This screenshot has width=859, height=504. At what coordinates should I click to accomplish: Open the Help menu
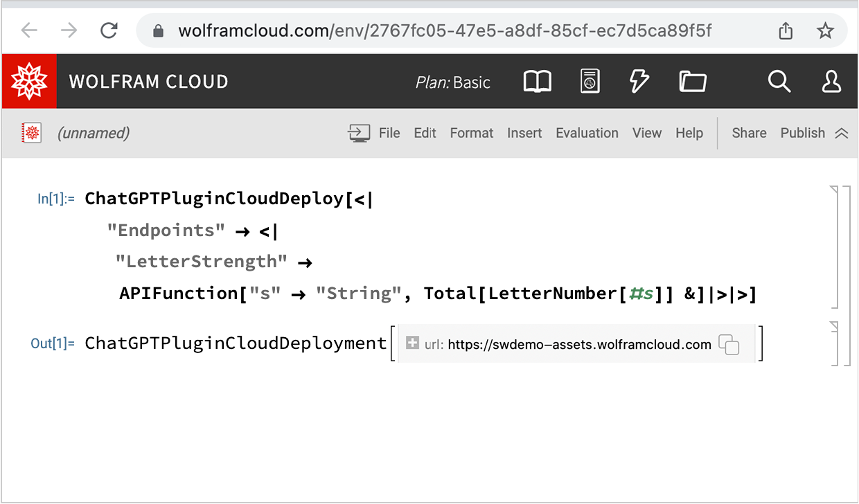tap(689, 133)
